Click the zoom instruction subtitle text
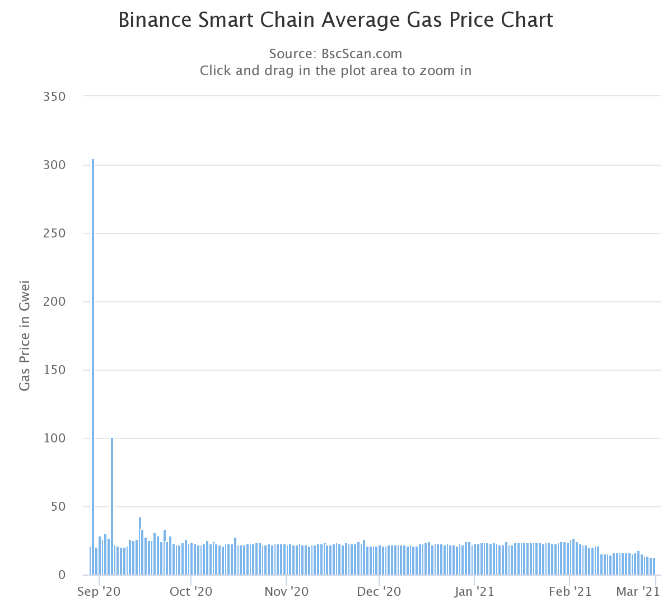Image resolution: width=672 pixels, height=616 pixels. pyautogui.click(x=336, y=71)
